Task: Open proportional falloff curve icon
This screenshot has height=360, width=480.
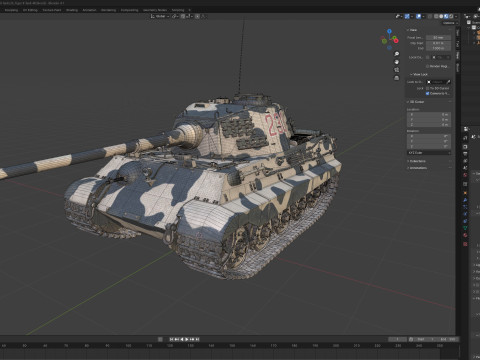Action: click(x=204, y=16)
